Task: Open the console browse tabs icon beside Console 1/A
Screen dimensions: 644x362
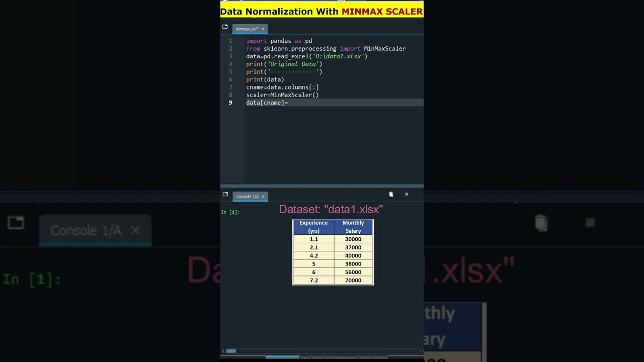Action: point(225,194)
